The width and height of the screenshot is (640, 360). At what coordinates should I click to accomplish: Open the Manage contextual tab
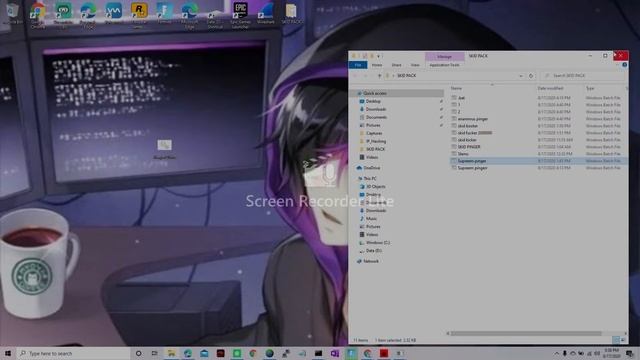[444, 56]
